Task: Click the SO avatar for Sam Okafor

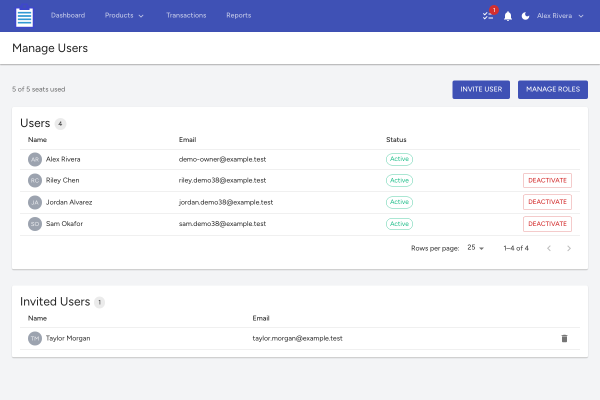Action: click(35, 224)
